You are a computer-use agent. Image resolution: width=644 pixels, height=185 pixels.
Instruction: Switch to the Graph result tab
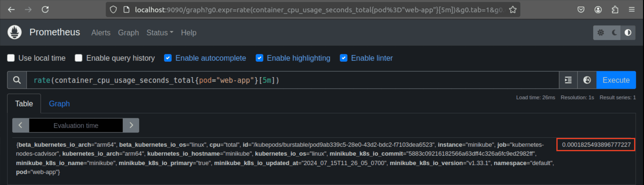point(59,104)
